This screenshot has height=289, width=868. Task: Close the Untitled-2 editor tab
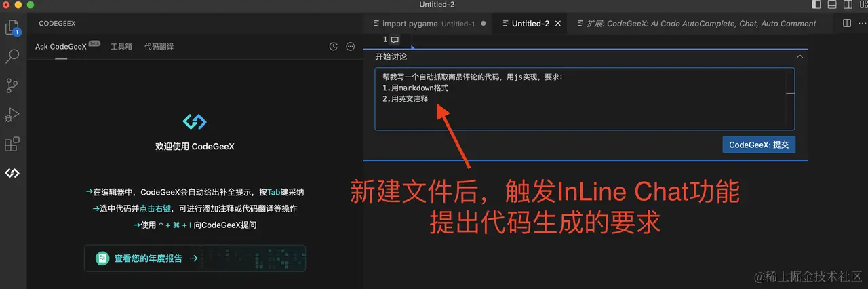point(558,24)
